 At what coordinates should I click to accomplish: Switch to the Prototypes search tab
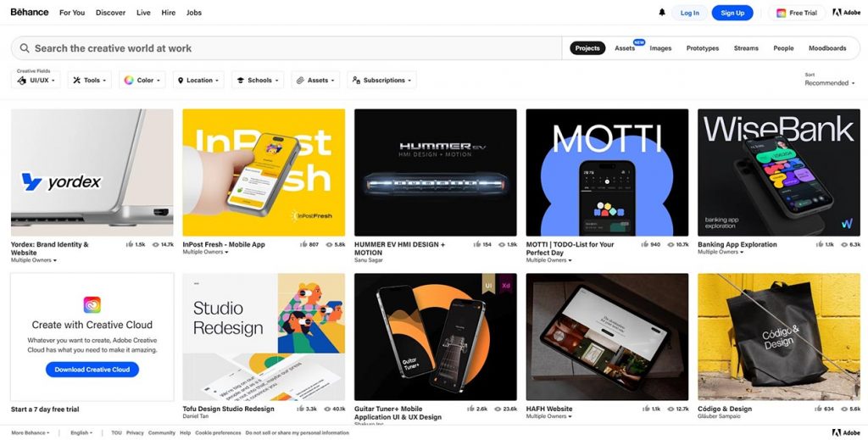pyautogui.click(x=703, y=48)
